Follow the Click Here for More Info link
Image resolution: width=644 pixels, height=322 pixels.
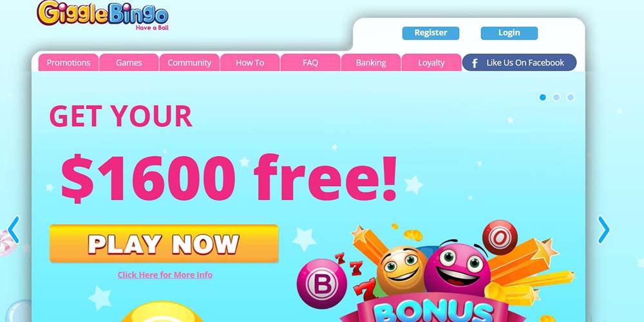(x=165, y=275)
